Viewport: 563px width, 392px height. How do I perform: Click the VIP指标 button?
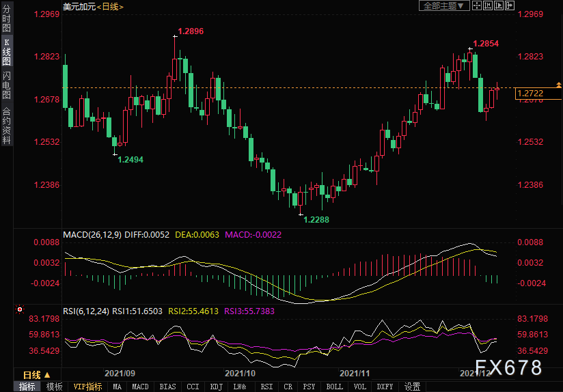click(88, 387)
